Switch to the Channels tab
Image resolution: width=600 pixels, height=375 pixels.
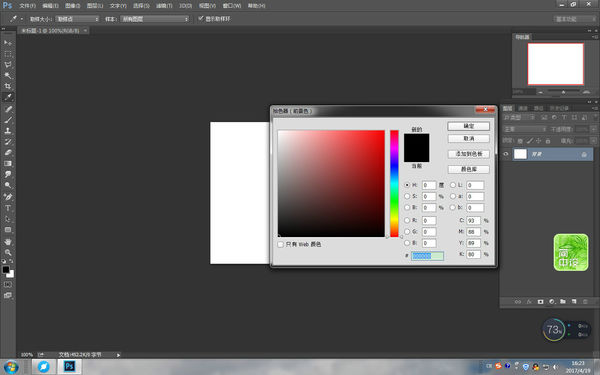coord(523,108)
